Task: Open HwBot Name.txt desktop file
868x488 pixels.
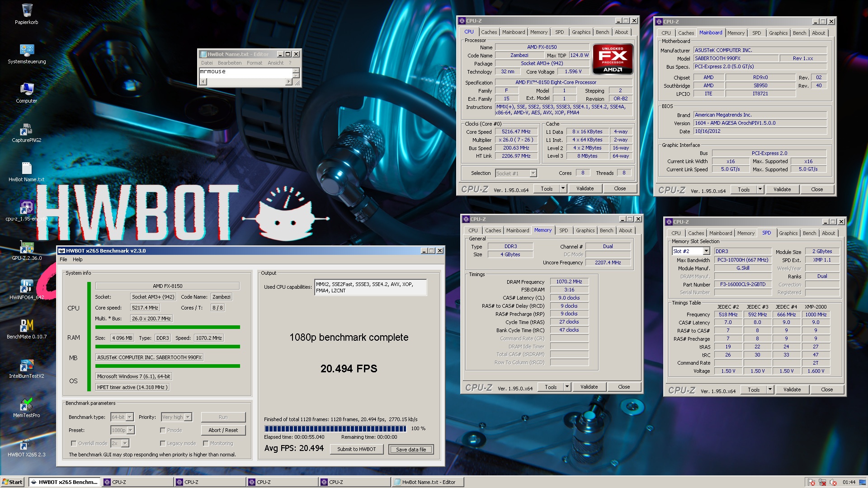Action: (x=27, y=168)
